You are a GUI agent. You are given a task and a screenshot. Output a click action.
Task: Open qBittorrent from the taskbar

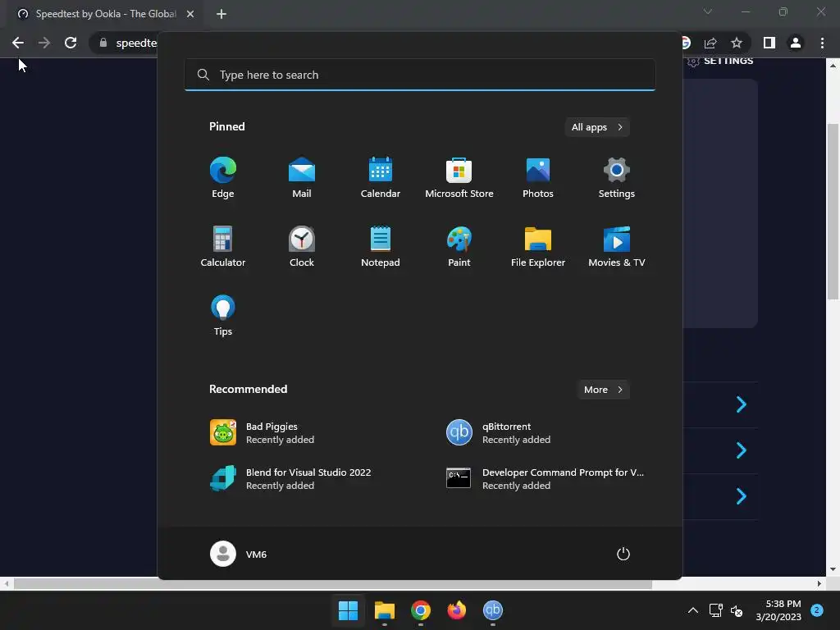point(493,610)
